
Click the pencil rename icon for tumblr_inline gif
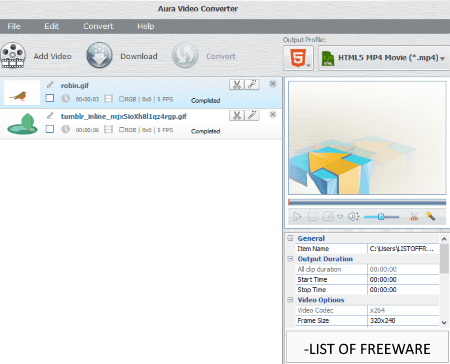coord(50,115)
